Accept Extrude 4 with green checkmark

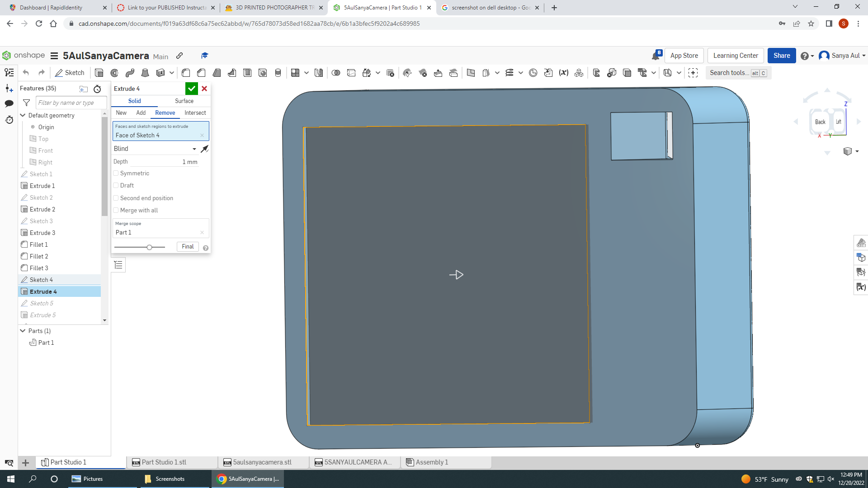pyautogui.click(x=192, y=89)
